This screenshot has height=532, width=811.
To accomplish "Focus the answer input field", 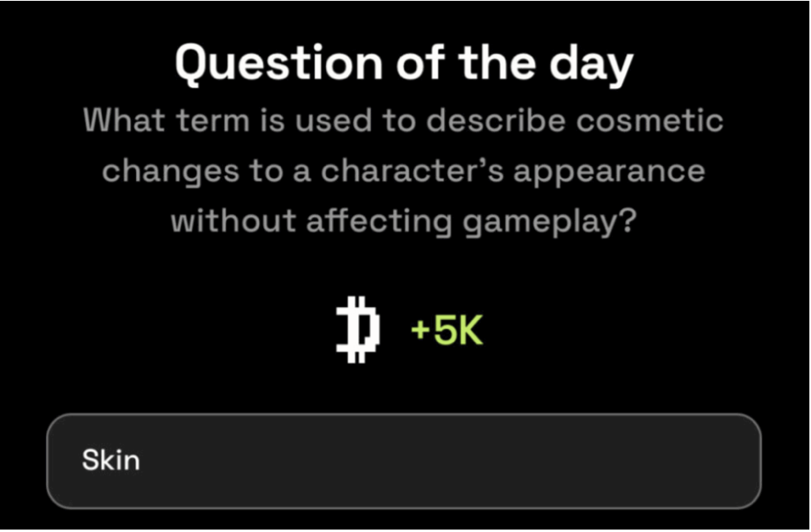I will [403, 461].
